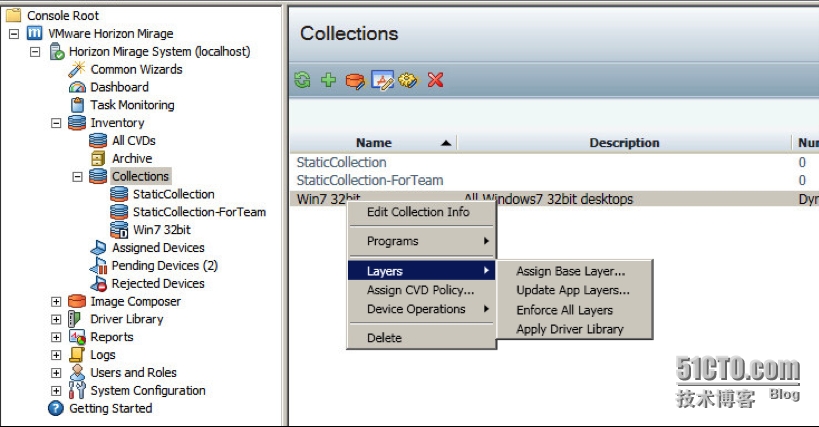Click the System Configuration tools icon

tap(77, 390)
